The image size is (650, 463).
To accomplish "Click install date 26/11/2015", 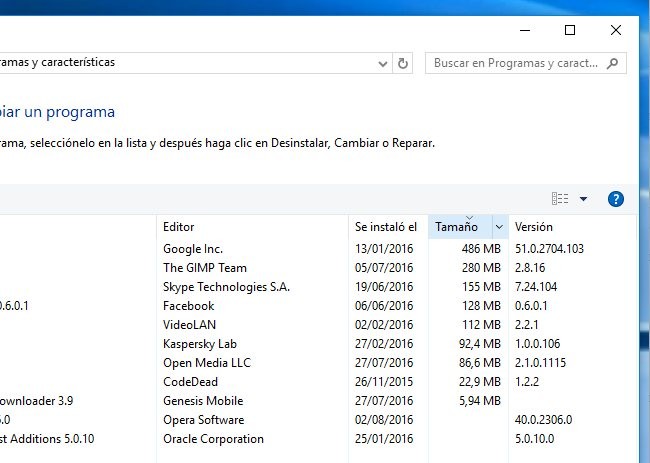I will point(384,382).
